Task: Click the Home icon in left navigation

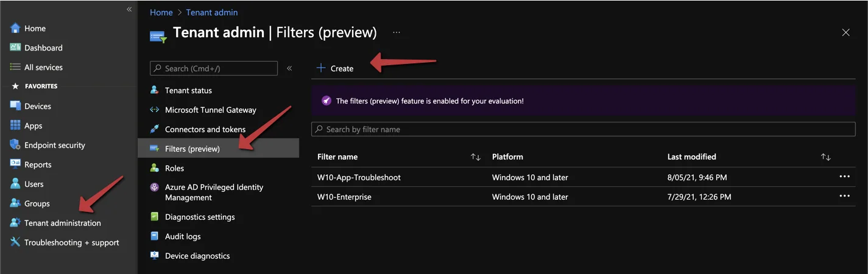Action: tap(15, 29)
